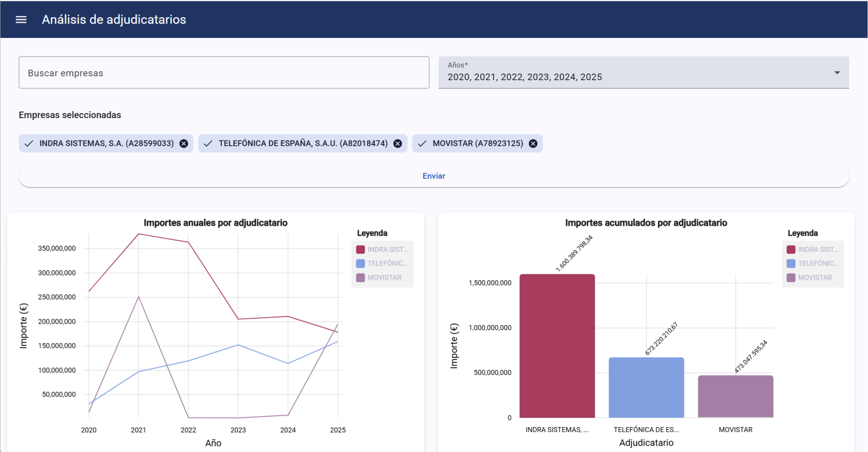Image resolution: width=868 pixels, height=452 pixels.
Task: Expand the Años dropdown arrow
Action: 837,73
